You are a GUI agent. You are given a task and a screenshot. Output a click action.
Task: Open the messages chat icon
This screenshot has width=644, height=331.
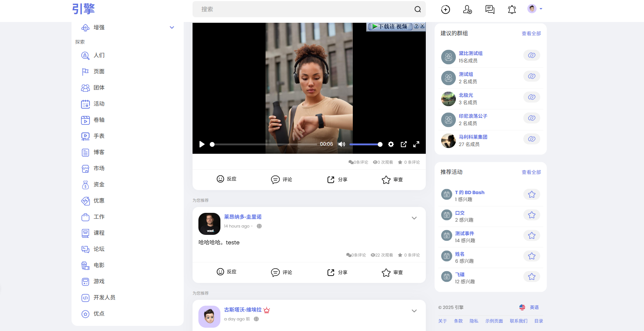490,10
